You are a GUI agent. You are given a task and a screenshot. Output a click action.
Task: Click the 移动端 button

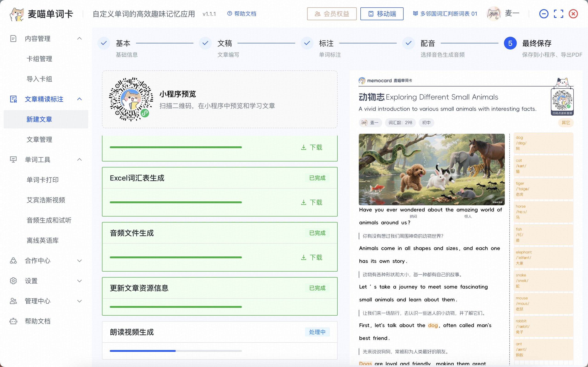coord(382,14)
